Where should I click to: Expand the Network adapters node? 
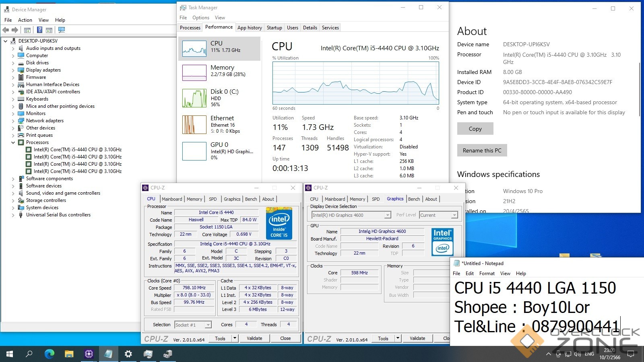pyautogui.click(x=13, y=121)
